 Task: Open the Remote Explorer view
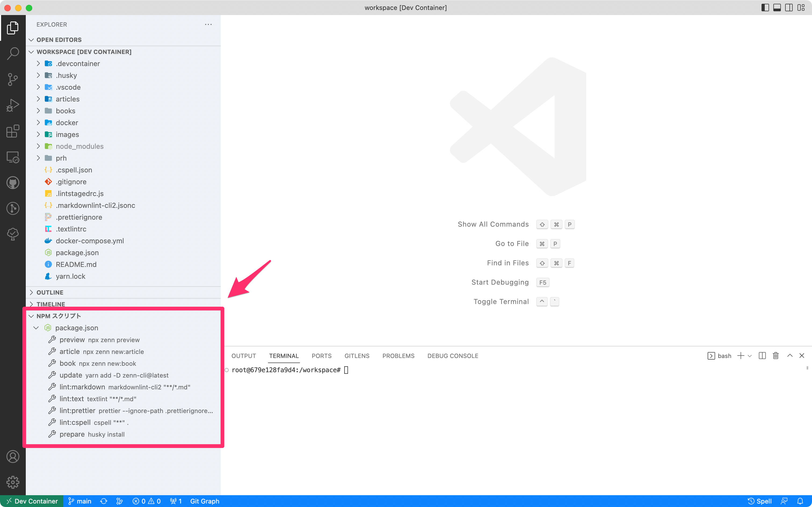pos(13,157)
